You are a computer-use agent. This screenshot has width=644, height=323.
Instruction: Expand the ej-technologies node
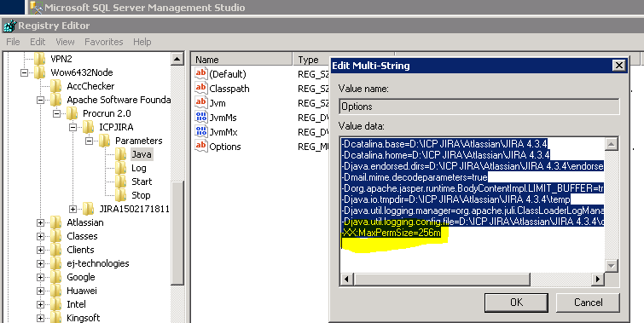[40, 263]
